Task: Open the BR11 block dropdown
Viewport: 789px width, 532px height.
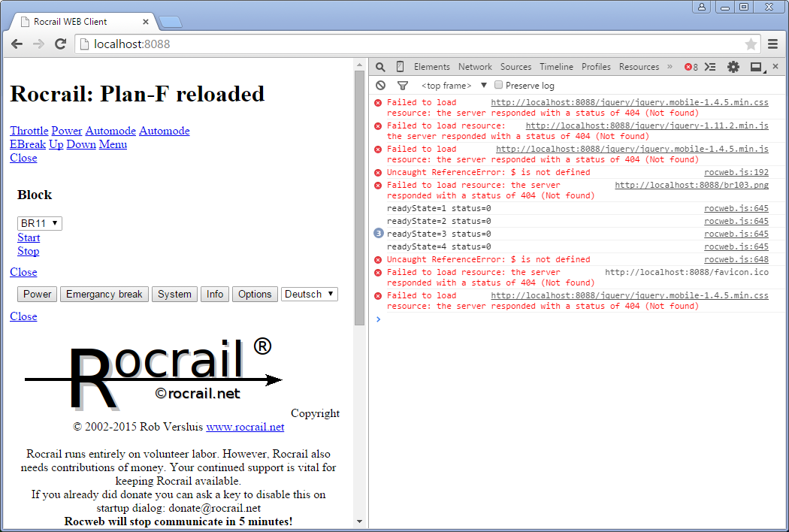Action: 39,223
